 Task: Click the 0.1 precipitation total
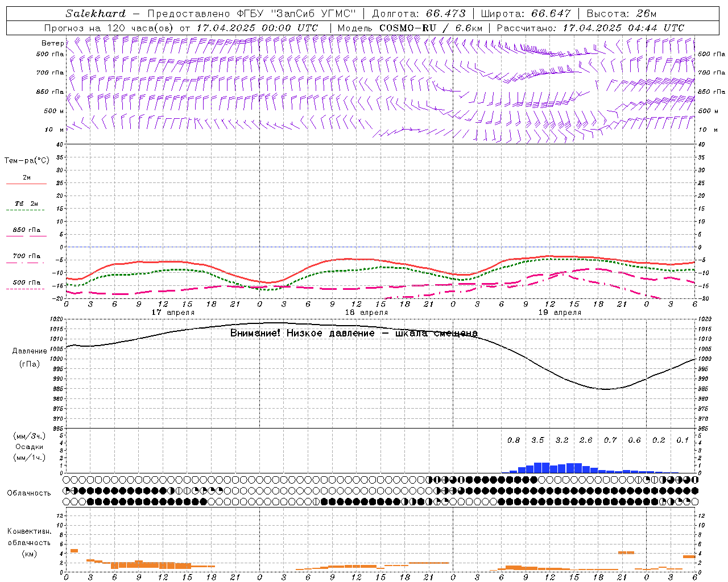coord(682,440)
